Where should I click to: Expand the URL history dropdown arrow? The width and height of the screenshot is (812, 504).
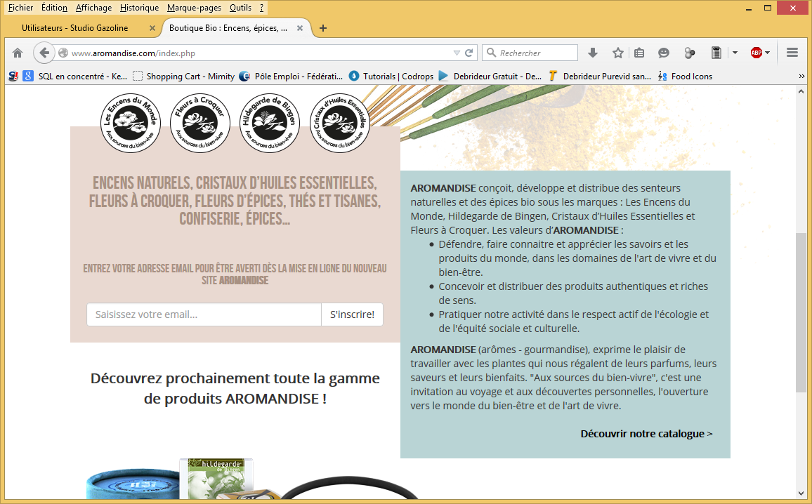point(457,53)
